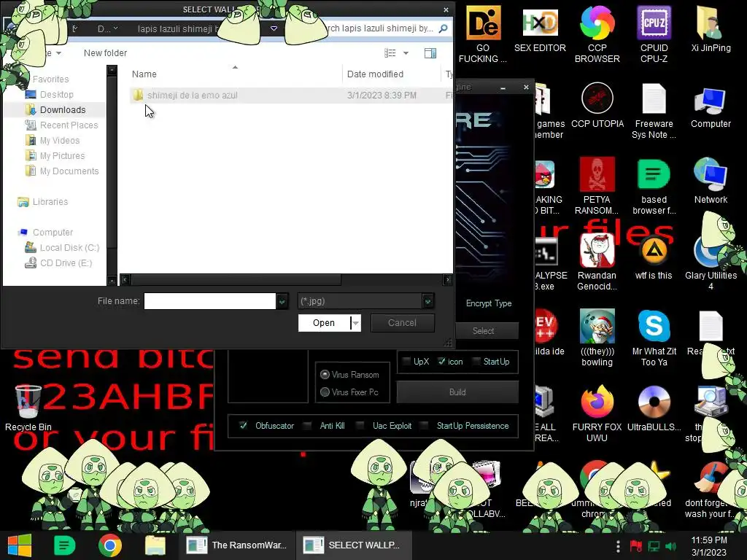Open Chrome from the taskbar
This screenshot has height=560, width=747.
(109, 545)
